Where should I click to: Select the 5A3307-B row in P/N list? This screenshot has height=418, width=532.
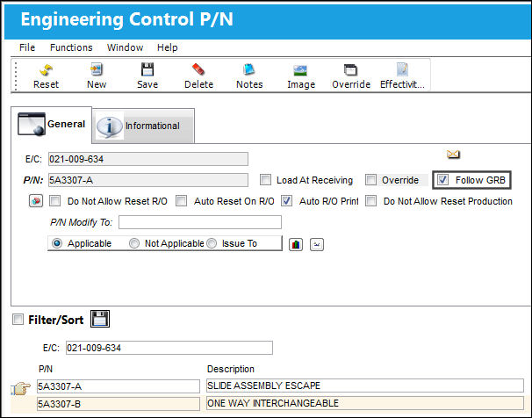point(118,404)
